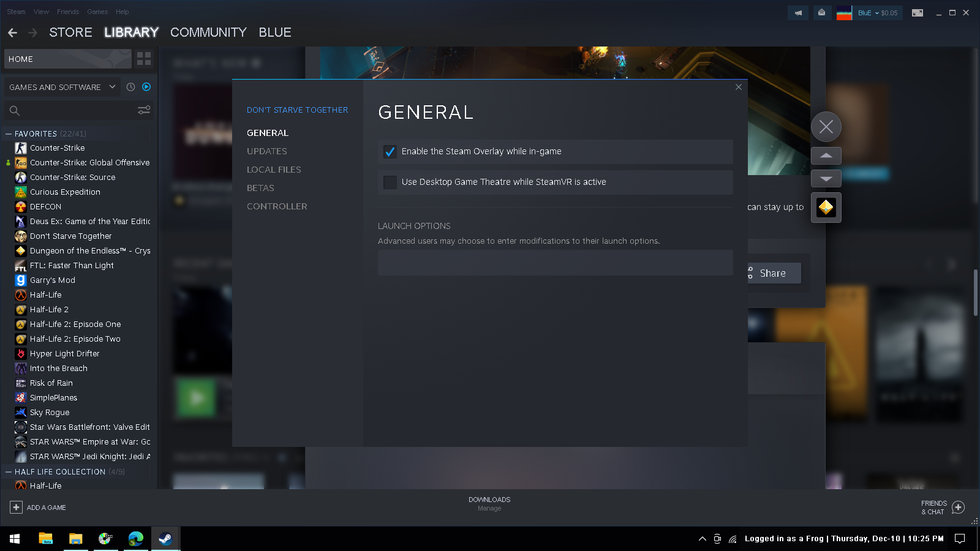This screenshot has height=551, width=980.
Task: Disable the Steam Overlay while in-game checkbox
Action: pos(390,152)
